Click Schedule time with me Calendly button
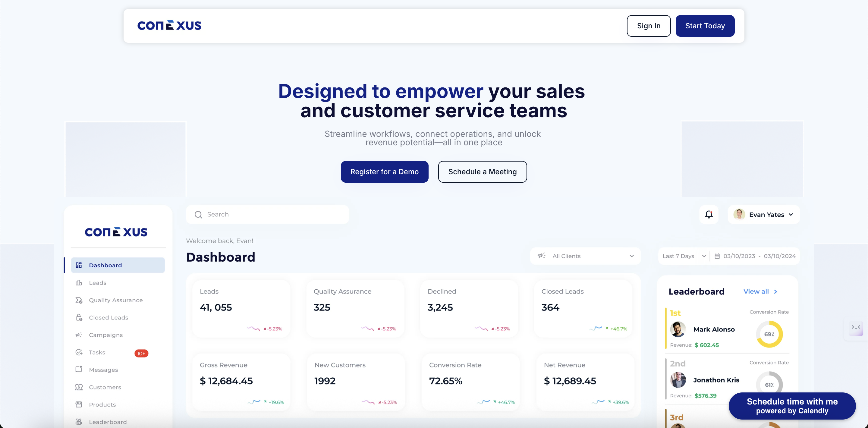Viewport: 868px width, 428px height. (792, 406)
